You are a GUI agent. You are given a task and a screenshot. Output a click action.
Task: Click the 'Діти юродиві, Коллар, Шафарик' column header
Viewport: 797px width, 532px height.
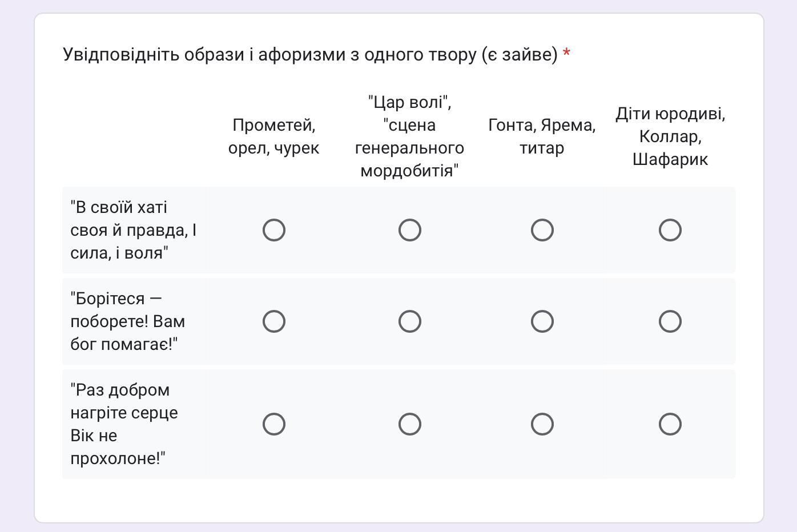[x=670, y=136]
